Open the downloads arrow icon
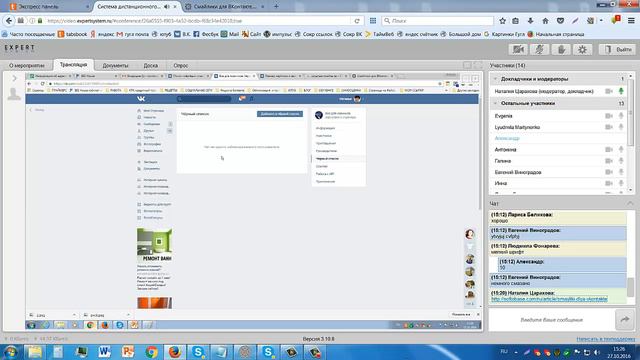The height and width of the screenshot is (360, 640). pos(530,20)
